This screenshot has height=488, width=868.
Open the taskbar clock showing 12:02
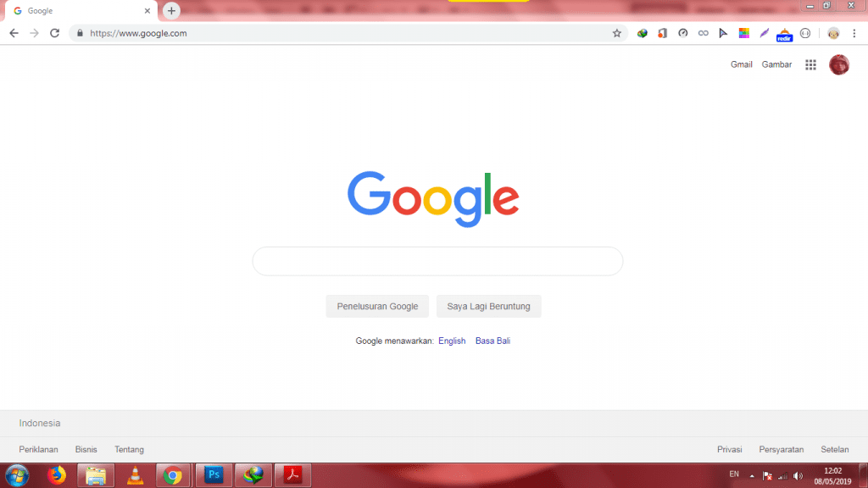(x=832, y=476)
